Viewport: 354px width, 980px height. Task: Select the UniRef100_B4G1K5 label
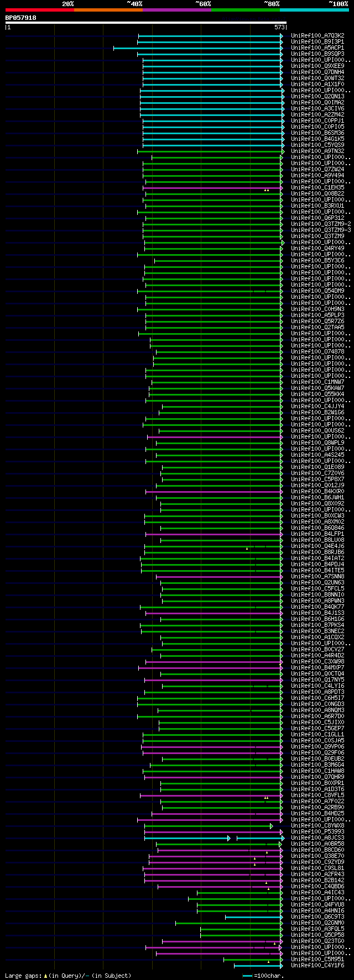tap(317, 139)
